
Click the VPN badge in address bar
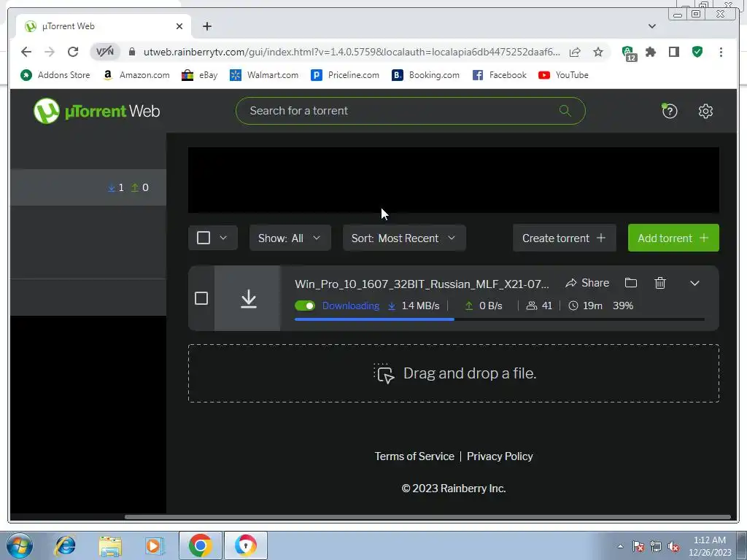pos(105,52)
